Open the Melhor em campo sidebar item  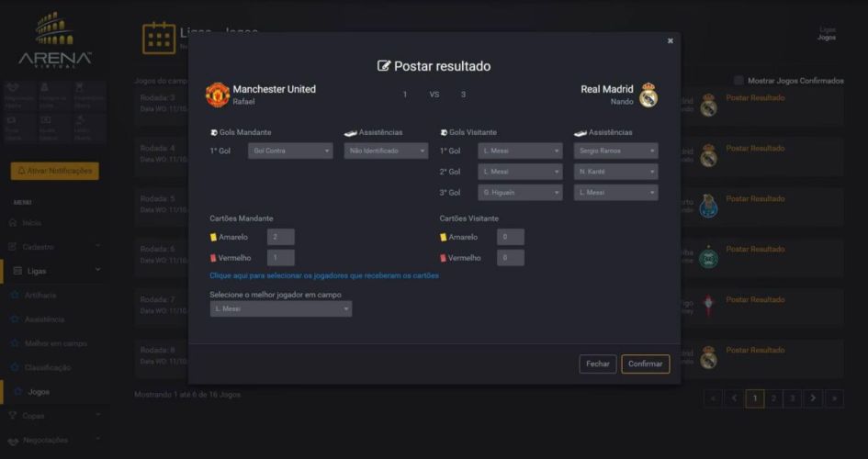(56, 343)
